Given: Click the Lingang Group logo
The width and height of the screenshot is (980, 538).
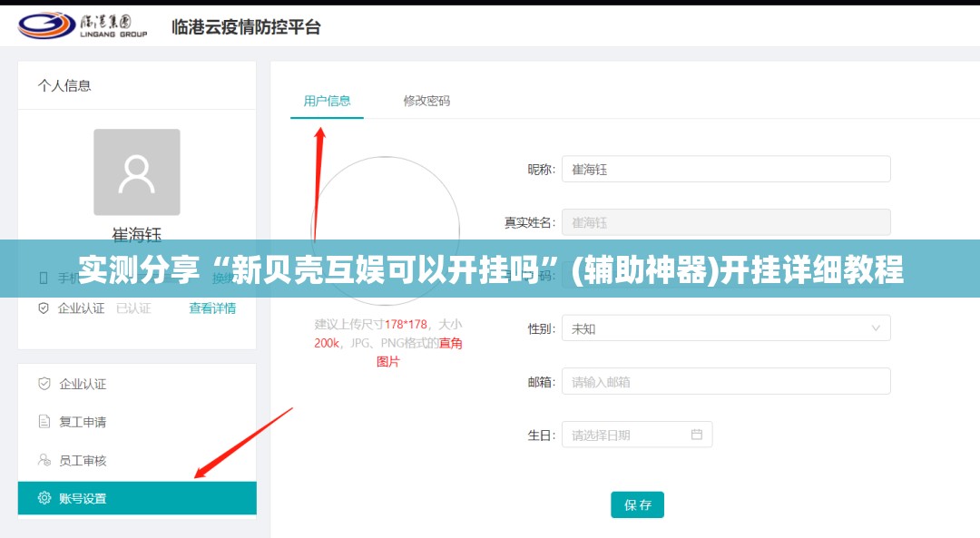Looking at the screenshot, I should (83, 25).
